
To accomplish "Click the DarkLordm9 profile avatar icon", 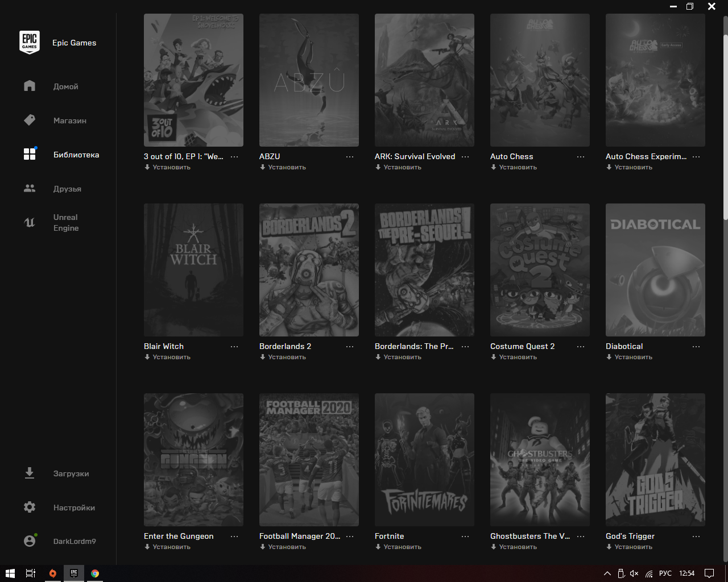I will (x=30, y=541).
